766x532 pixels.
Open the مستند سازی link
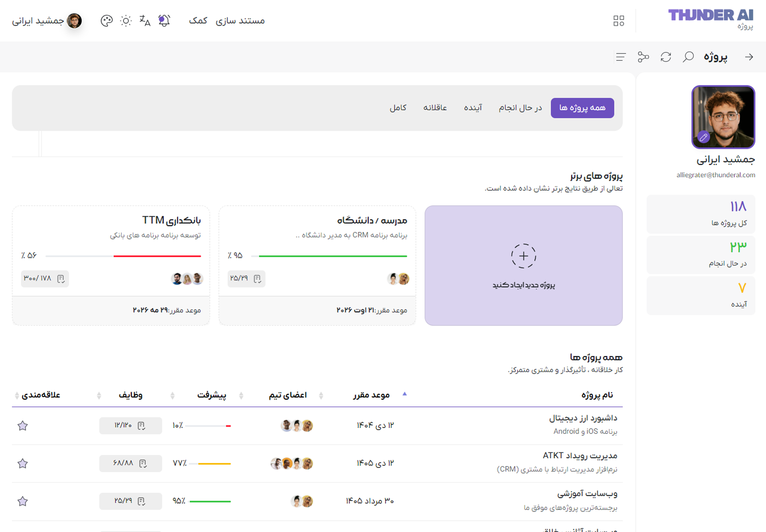tap(240, 21)
